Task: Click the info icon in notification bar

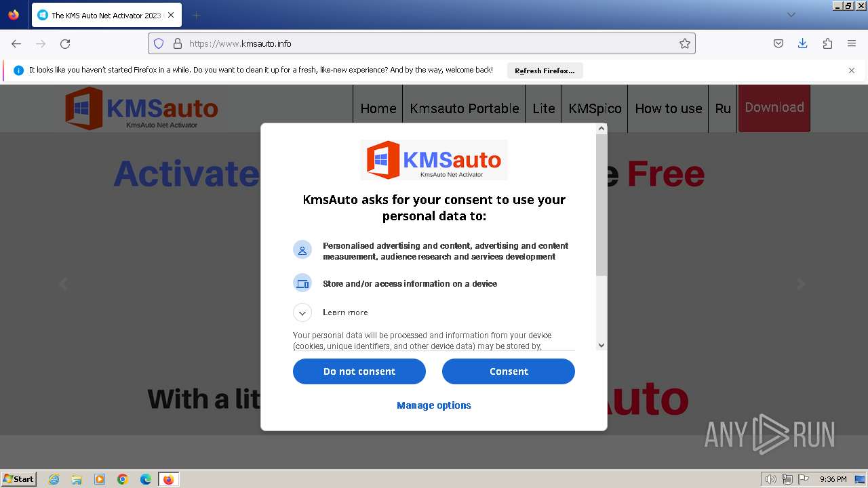Action: [x=18, y=70]
